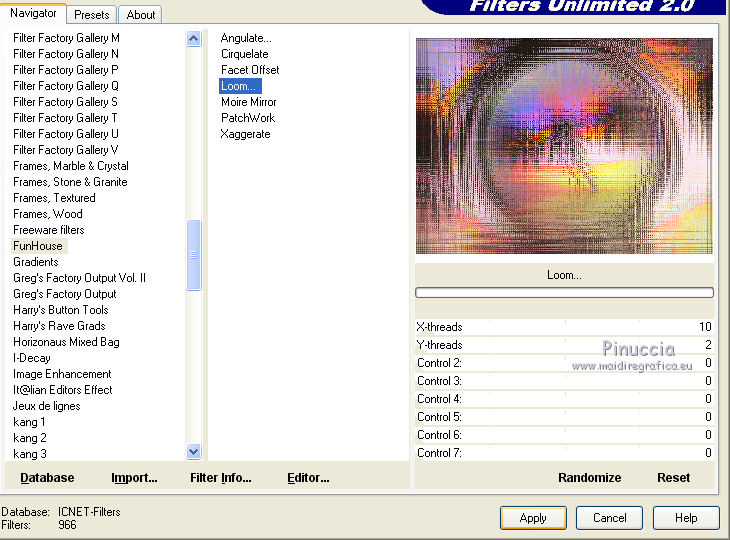Choose the PatchWork filter

[248, 118]
